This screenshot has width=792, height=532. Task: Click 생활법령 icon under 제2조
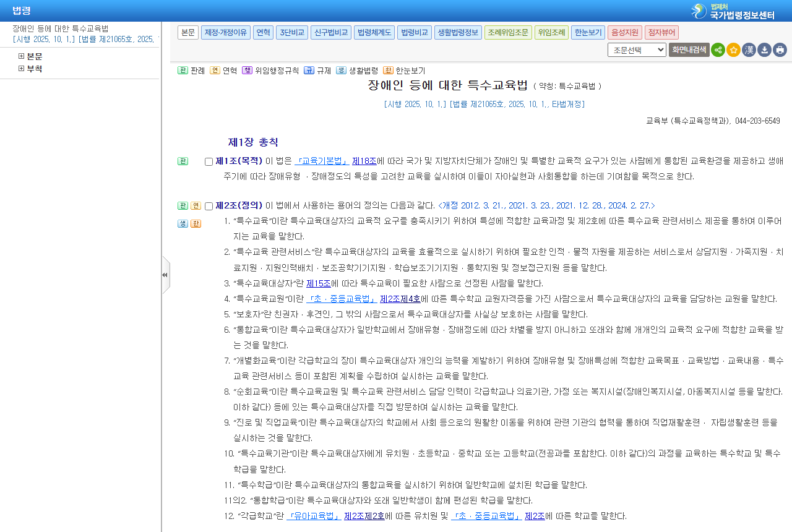[183, 224]
